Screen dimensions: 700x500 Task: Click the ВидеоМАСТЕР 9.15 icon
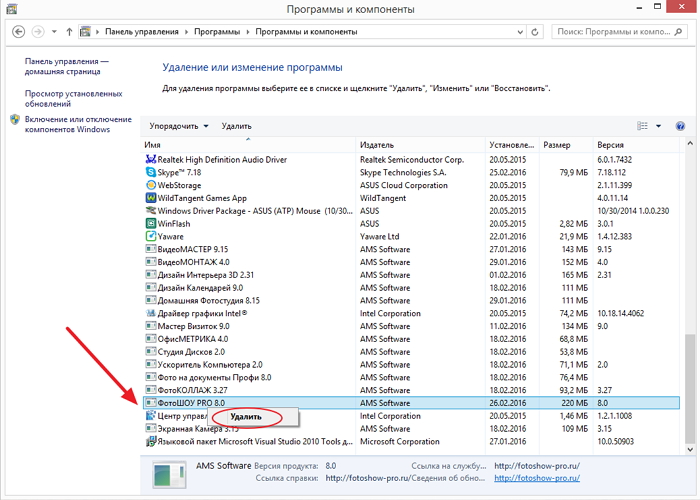tap(151, 249)
